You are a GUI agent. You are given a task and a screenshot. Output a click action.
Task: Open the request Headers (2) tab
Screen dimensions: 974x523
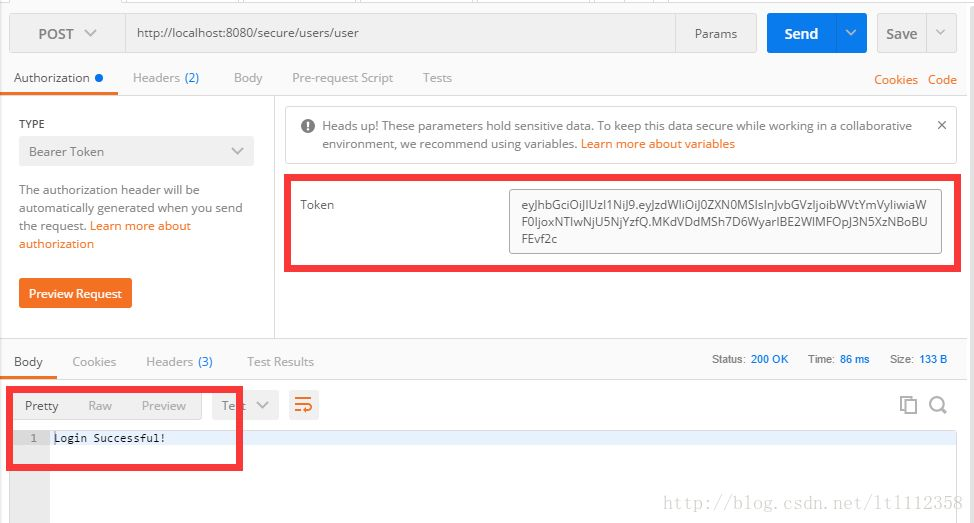(166, 78)
